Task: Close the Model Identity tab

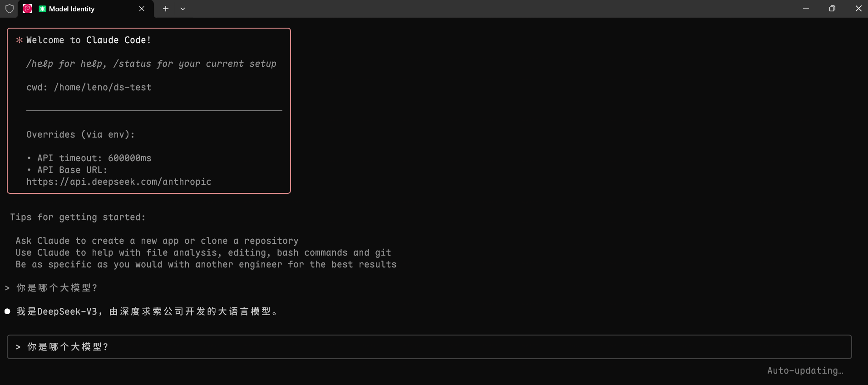Action: pyautogui.click(x=142, y=9)
